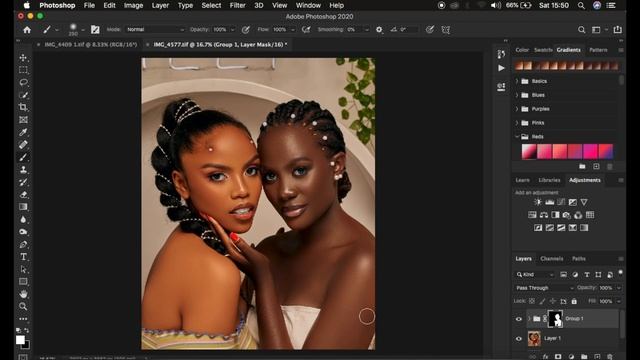Screen dimensions: 640x360
Task: Expand the Blues gradient folder
Action: click(517, 95)
